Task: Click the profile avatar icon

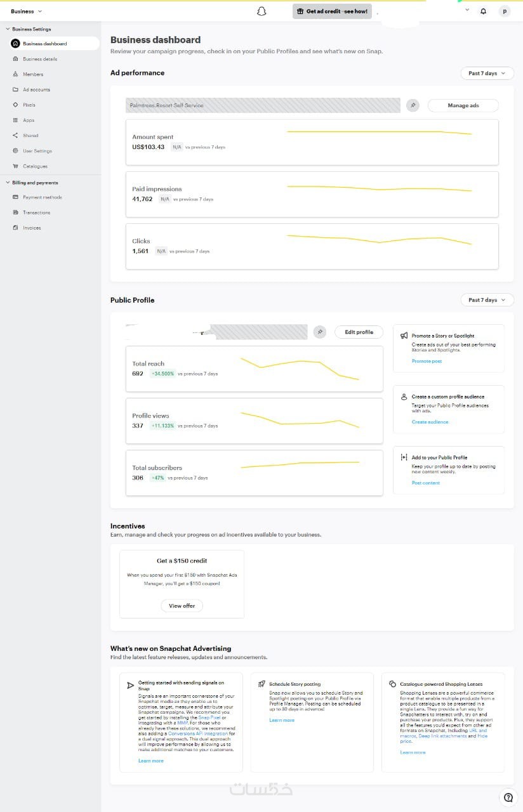Action: pos(505,11)
